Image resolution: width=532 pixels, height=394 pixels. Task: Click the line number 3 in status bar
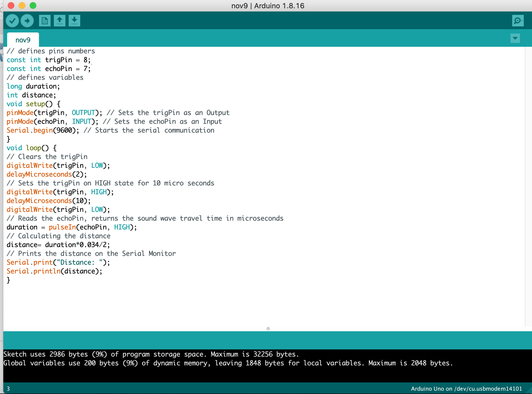(x=8, y=388)
